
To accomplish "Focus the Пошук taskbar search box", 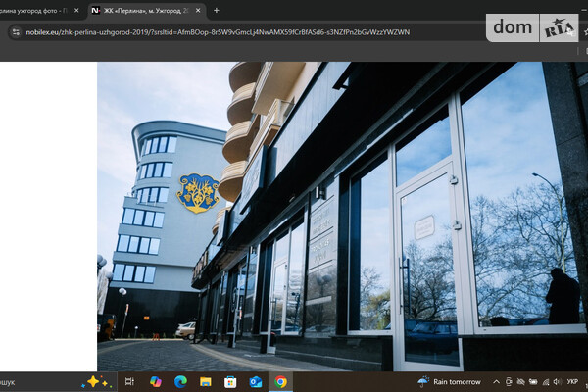I will tap(29, 381).
